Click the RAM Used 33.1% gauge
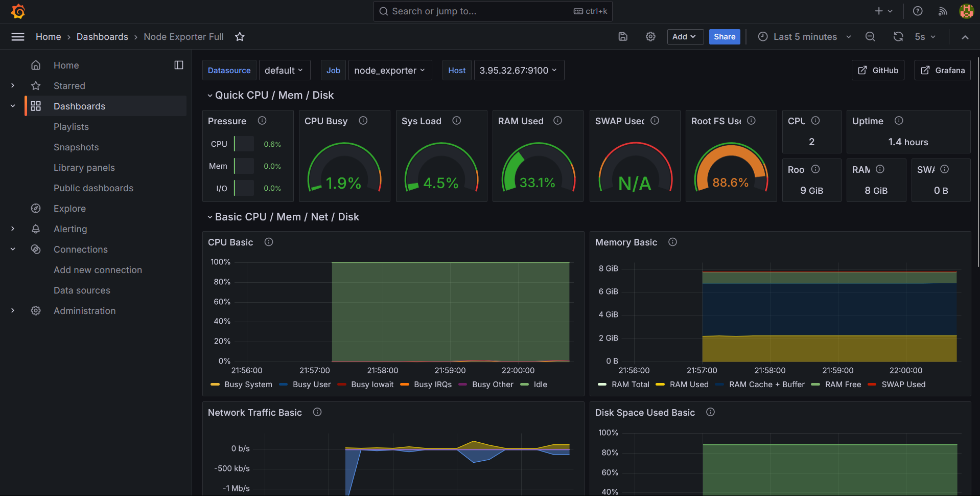Screen dimensions: 980x496 coord(538,167)
